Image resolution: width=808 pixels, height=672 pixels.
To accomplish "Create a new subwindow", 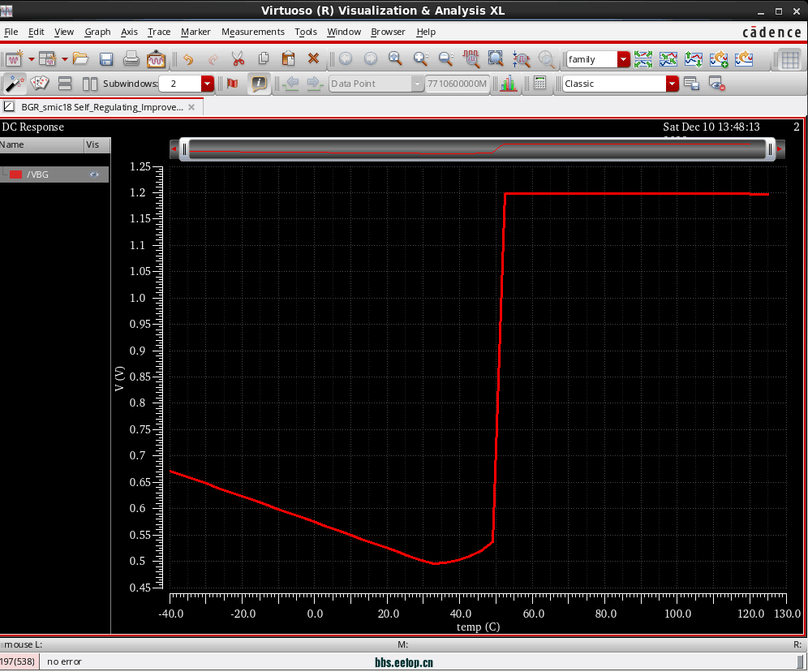I will [x=48, y=59].
